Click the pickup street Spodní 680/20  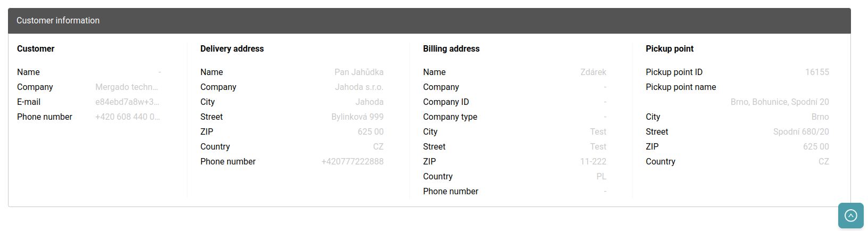pyautogui.click(x=800, y=132)
